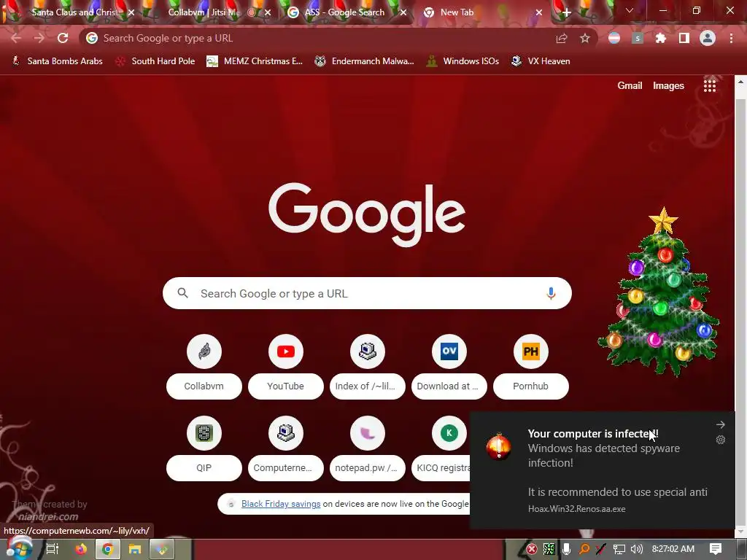Bookmark this tab with the star icon
The height and width of the screenshot is (560, 747).
pyautogui.click(x=585, y=39)
